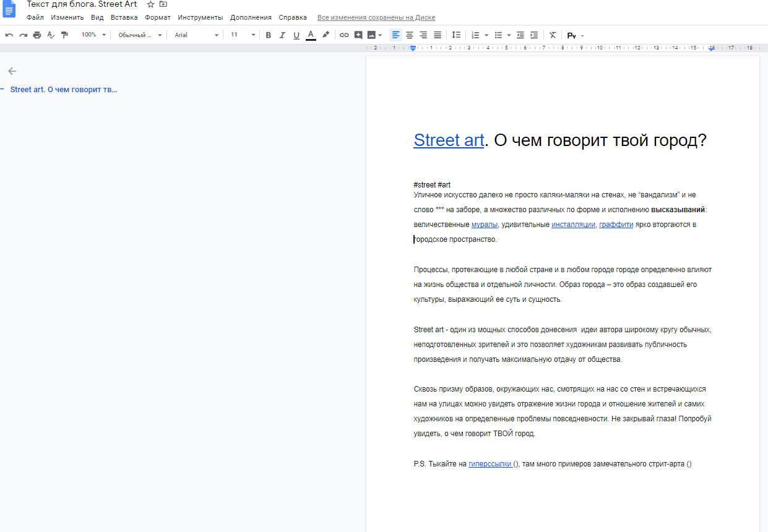The height and width of the screenshot is (532, 768).
Task: Toggle underline formatting
Action: pos(296,35)
